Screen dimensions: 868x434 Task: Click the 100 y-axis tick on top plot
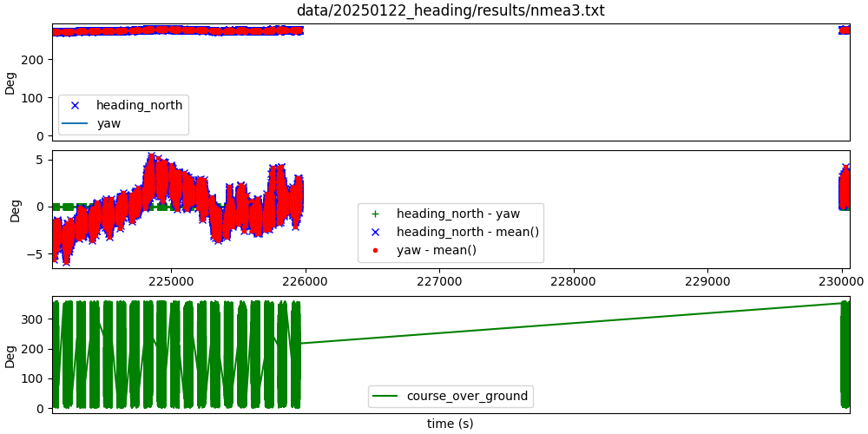[x=35, y=98]
